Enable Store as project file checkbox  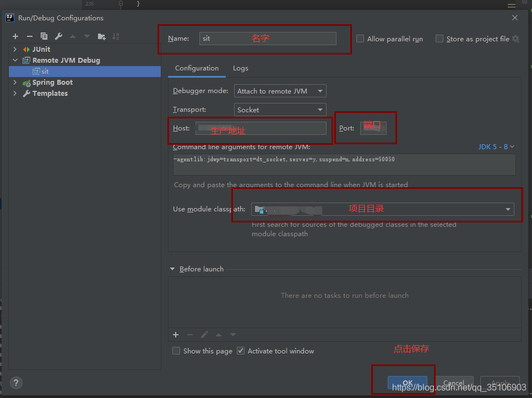[439, 39]
